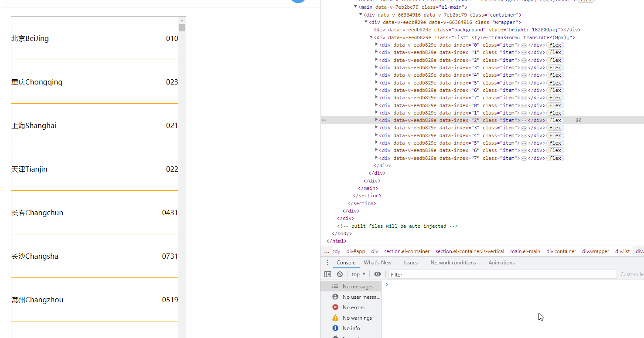The height and width of the screenshot is (338, 644).
Task: Select the closing </html> tag line
Action: pos(337,241)
